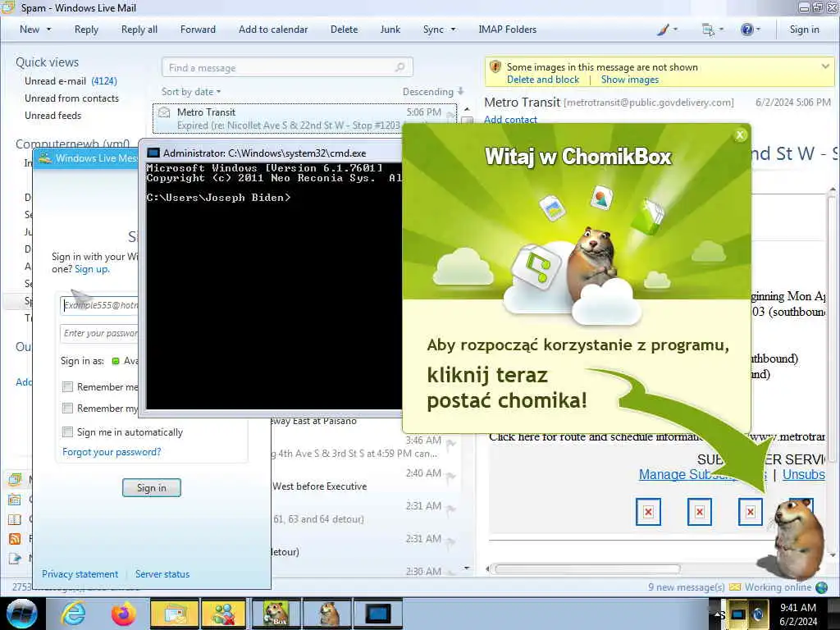
Task: Open the Calendar shortcut icon in the sidebar
Action: click(15, 500)
